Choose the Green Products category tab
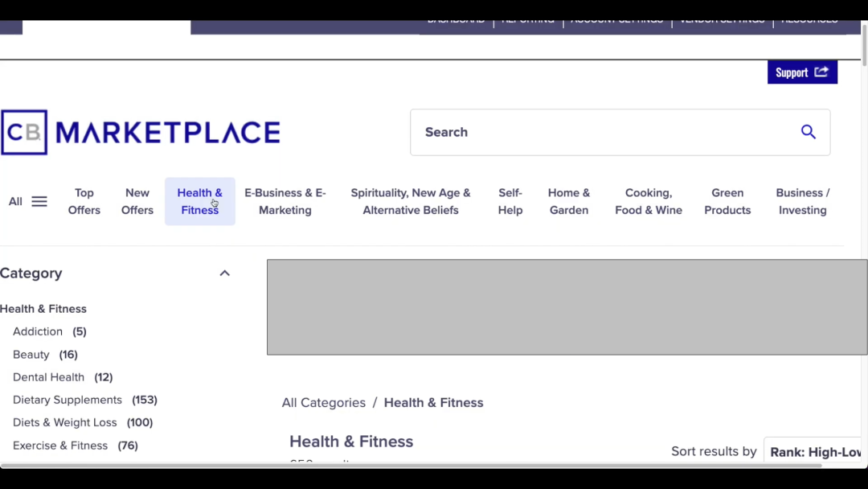 pos(727,201)
